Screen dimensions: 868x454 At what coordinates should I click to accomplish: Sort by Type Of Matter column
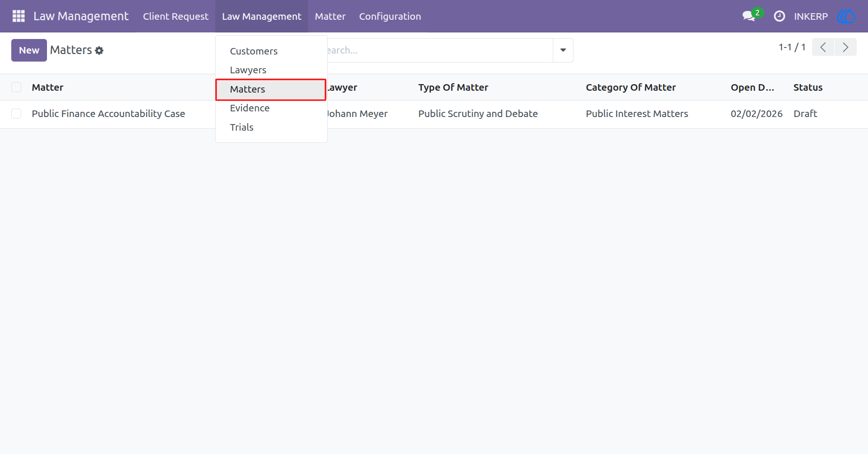453,87
